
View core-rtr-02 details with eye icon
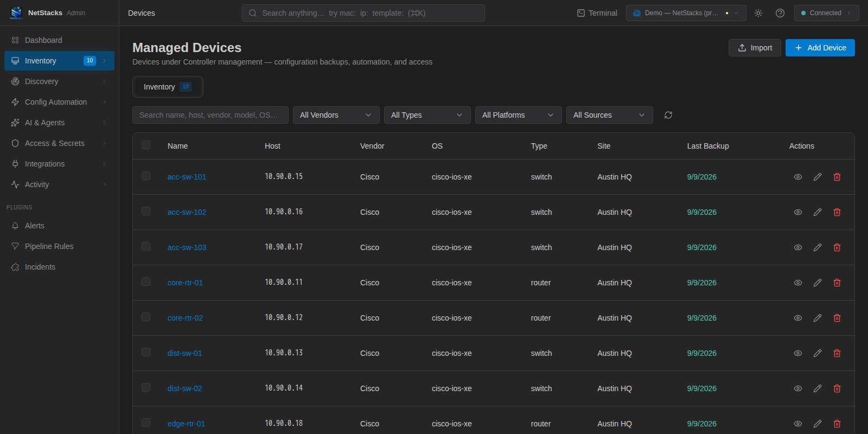798,318
